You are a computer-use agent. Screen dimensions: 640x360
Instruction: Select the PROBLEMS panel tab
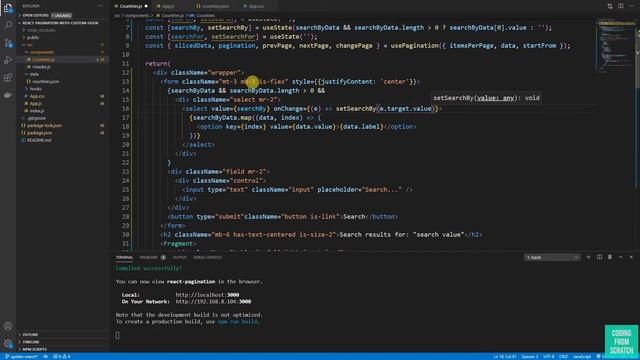[152, 258]
